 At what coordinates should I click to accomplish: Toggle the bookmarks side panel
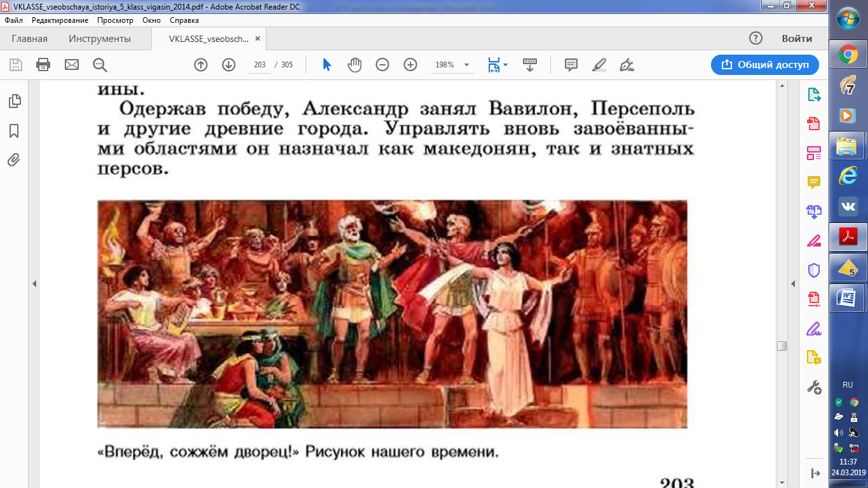coord(14,131)
